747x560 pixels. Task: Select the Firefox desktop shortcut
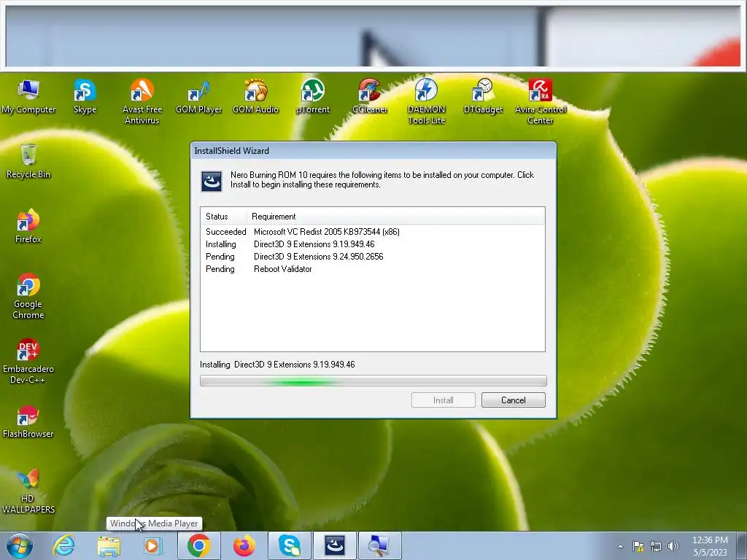(x=28, y=227)
